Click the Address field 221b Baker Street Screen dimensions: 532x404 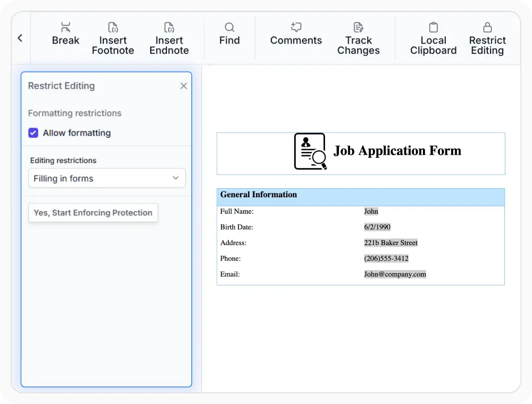click(391, 243)
